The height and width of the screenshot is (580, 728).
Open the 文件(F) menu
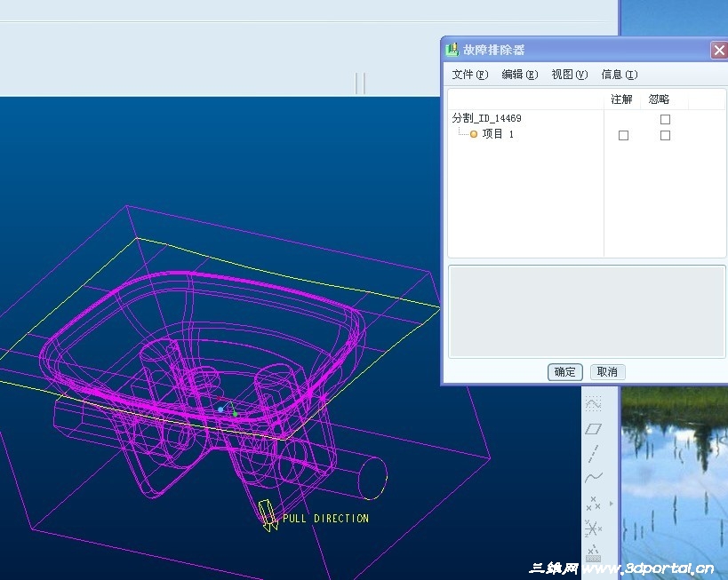(x=470, y=75)
